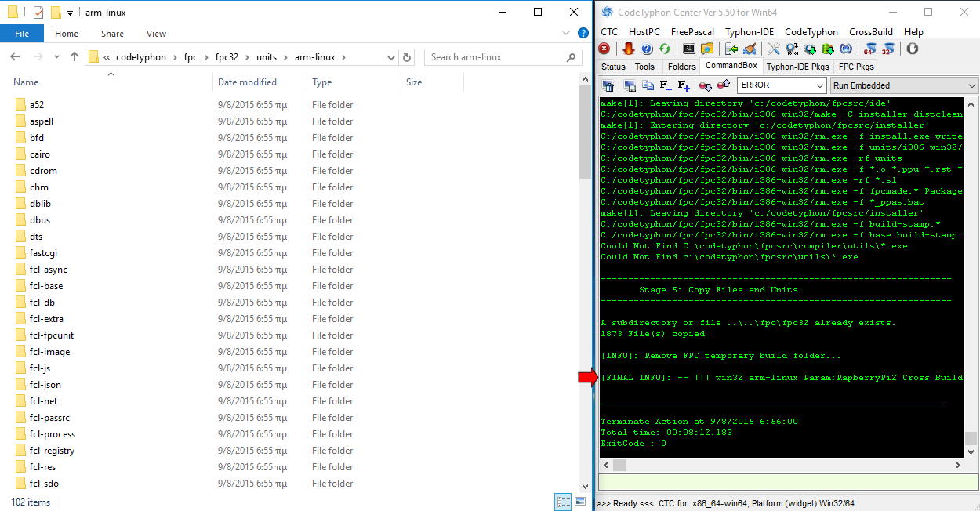Switch to the FPC Pkgs tab
Image resolution: width=980 pixels, height=511 pixels.
pyautogui.click(x=856, y=67)
